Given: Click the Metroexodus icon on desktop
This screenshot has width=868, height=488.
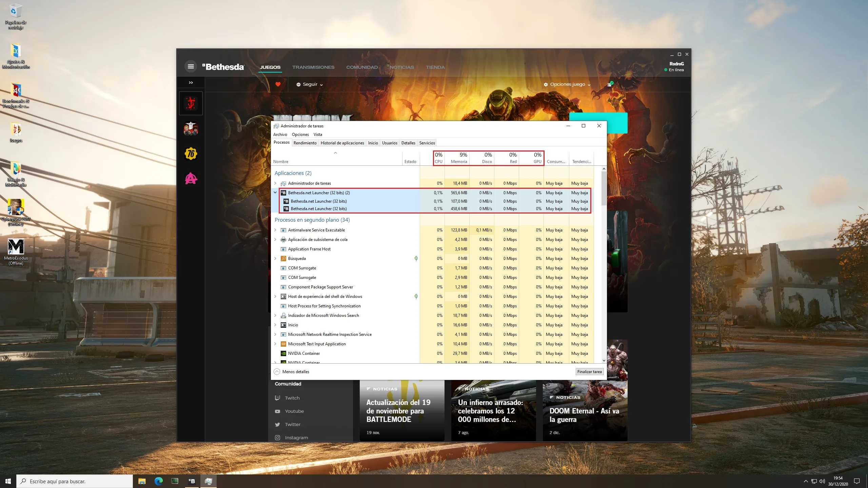Looking at the screenshot, I should pyautogui.click(x=16, y=247).
